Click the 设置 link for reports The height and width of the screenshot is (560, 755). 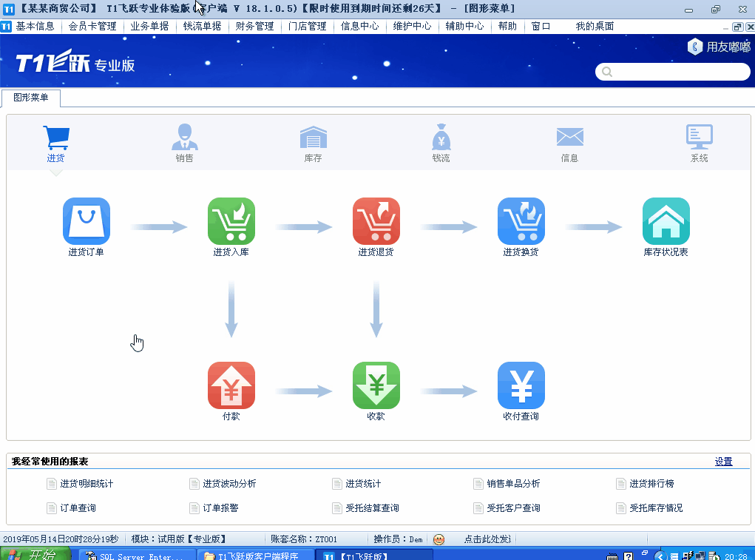(723, 462)
